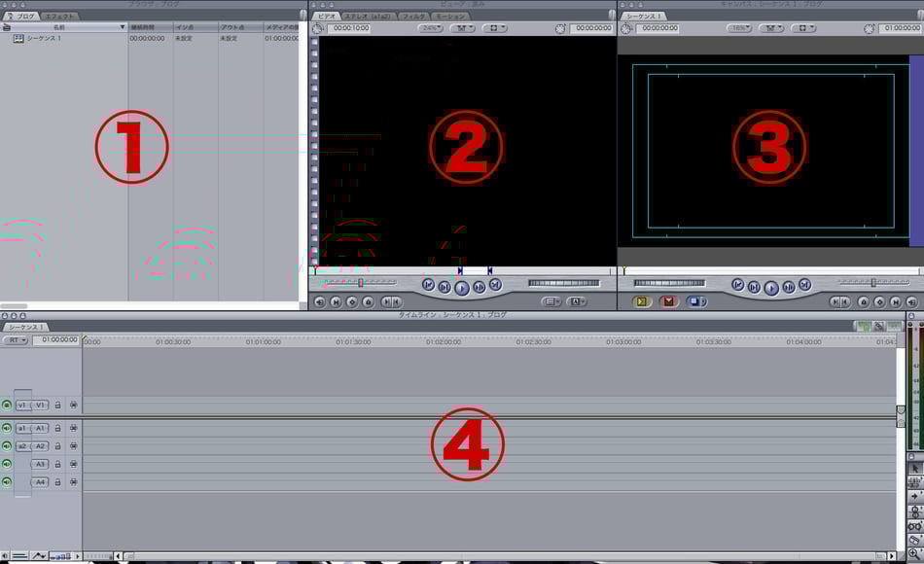Click Play in the Canvas transport controls
The height and width of the screenshot is (564, 924).
770,288
